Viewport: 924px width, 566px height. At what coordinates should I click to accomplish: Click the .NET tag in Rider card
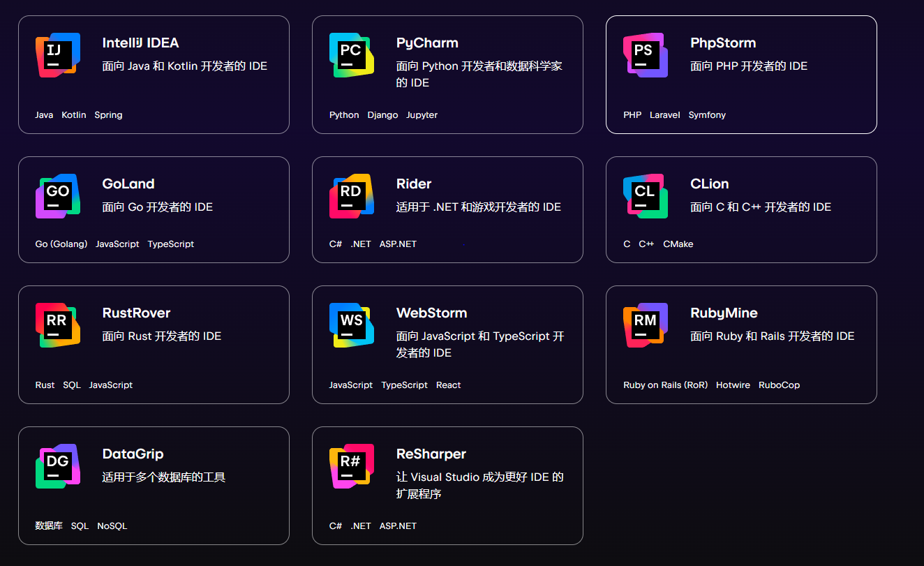click(361, 244)
